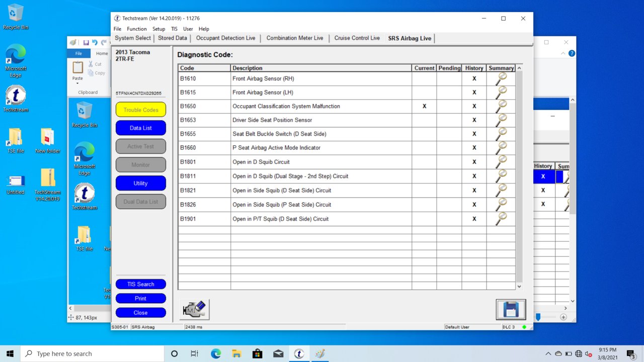
Task: Select the Untitled file on the desktop
Action: [x=16, y=185]
